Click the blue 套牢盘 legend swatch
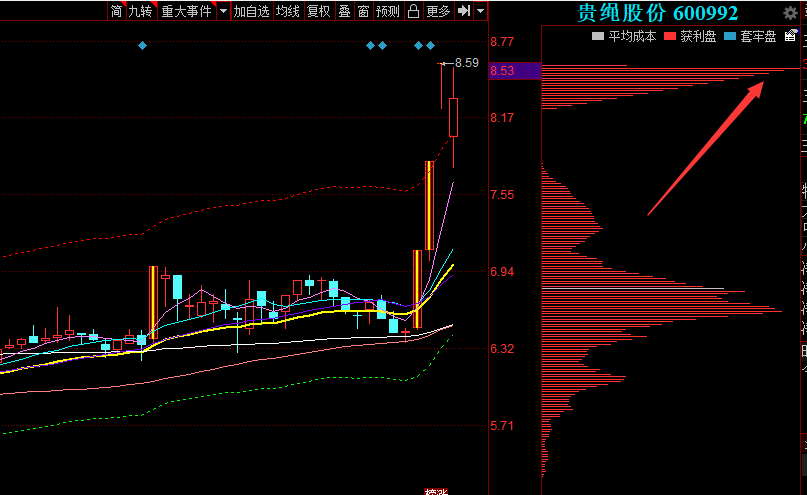The image size is (807, 495). tap(730, 37)
